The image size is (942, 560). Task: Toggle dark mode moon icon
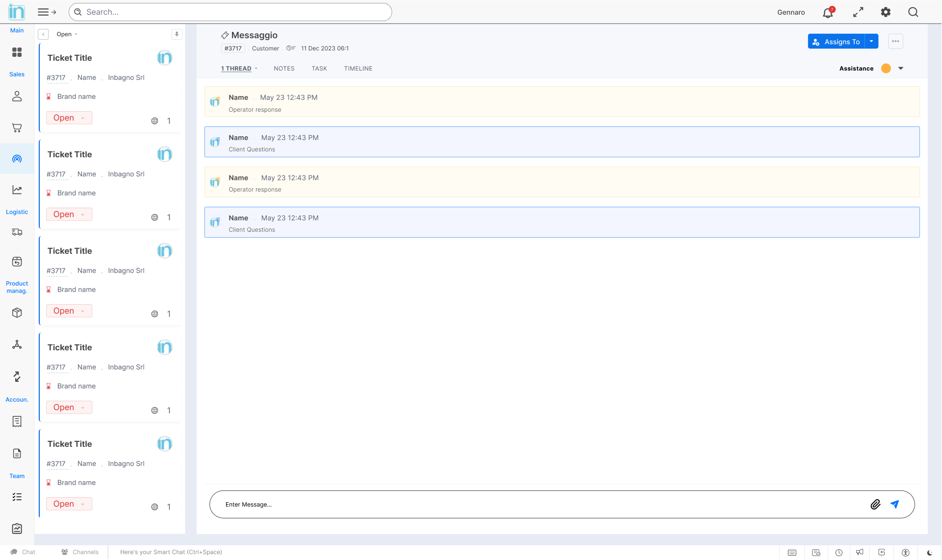click(x=930, y=553)
